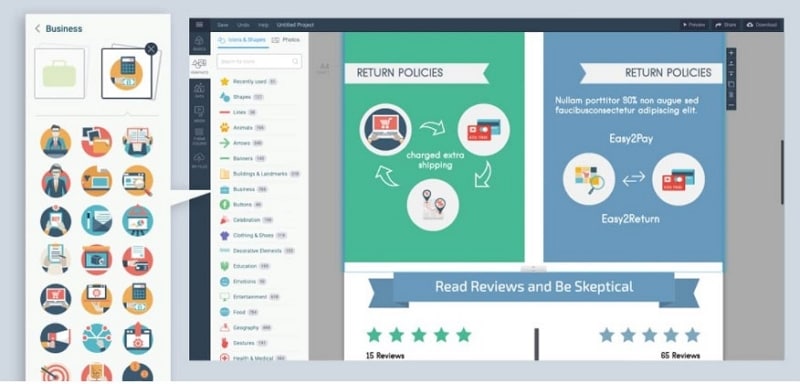800x384 pixels.
Task: Open the Theme Colors sidebar section
Action: [199, 137]
